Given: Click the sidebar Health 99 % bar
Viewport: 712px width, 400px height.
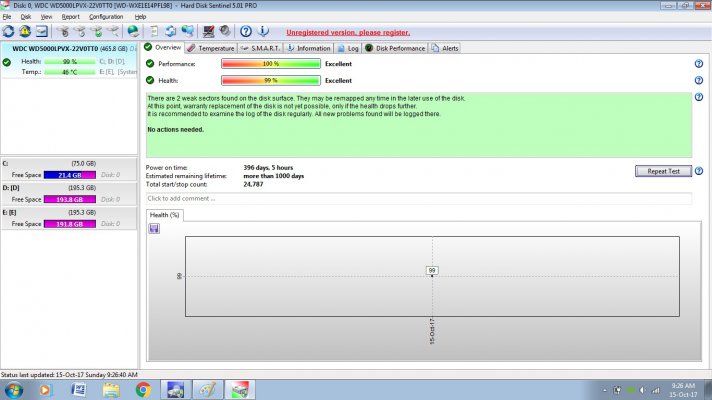Looking at the screenshot, I should (x=69, y=61).
